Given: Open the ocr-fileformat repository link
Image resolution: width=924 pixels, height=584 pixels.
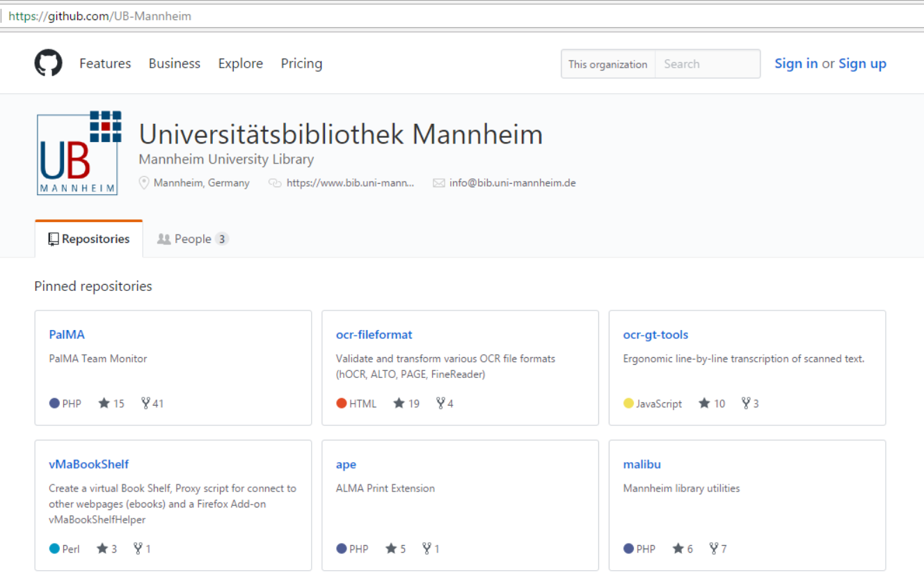Looking at the screenshot, I should pos(374,335).
